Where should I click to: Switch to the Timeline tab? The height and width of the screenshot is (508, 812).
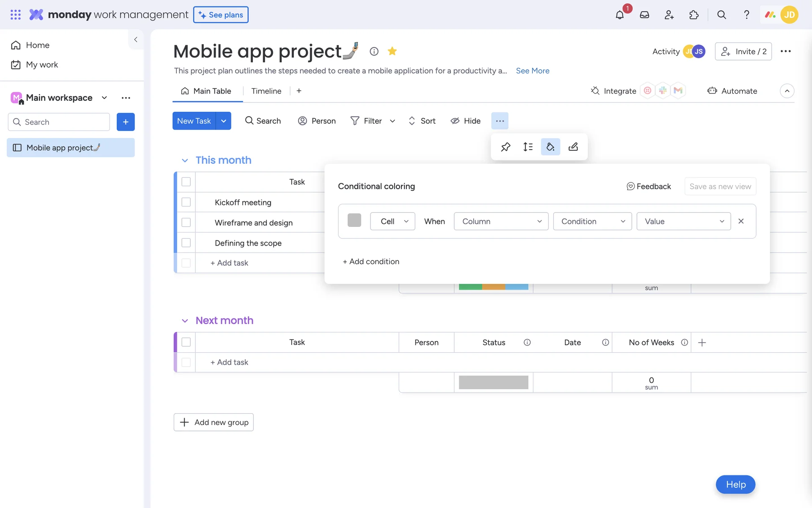coord(266,91)
